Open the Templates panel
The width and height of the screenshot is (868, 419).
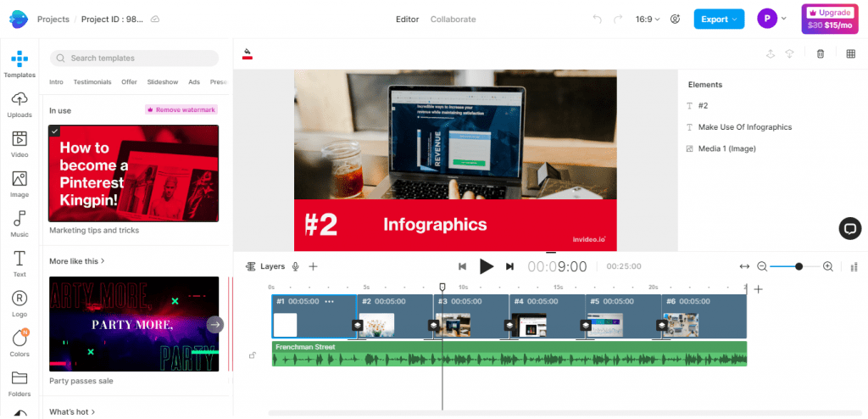pyautogui.click(x=19, y=64)
